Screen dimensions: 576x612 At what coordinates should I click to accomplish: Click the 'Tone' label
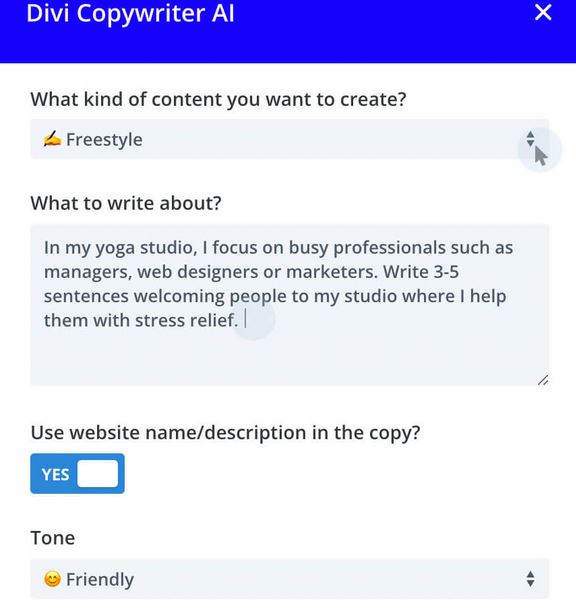coord(53,538)
